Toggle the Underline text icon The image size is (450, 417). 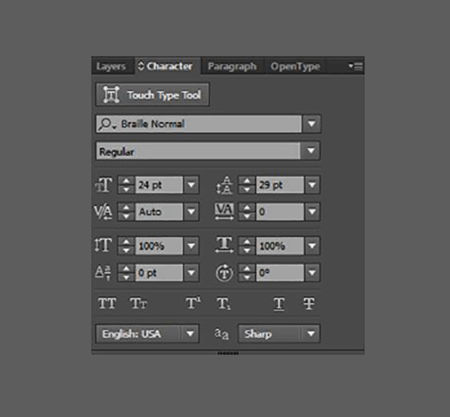coord(279,304)
